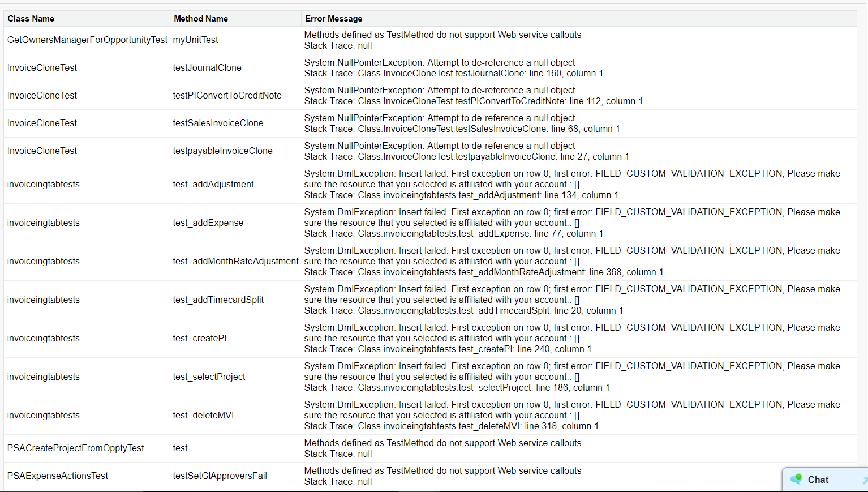Click the Class Name column header
The height and width of the screenshot is (492, 868).
pos(31,19)
